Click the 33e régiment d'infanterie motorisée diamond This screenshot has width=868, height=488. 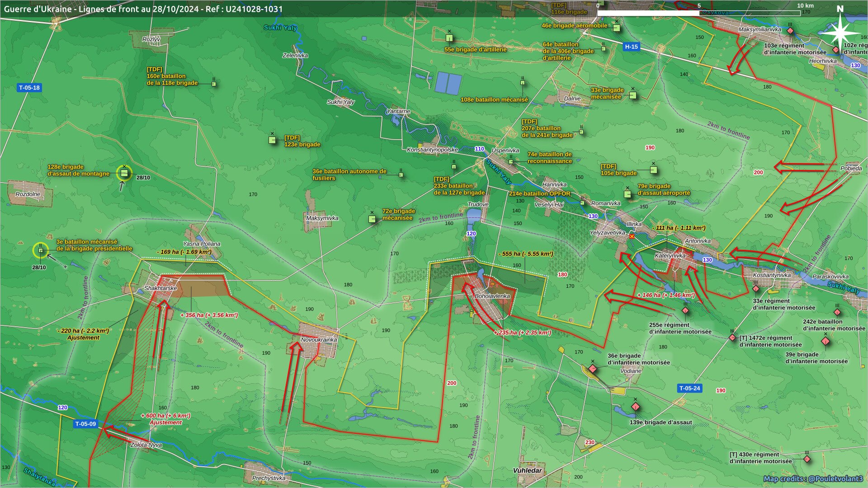point(756,288)
